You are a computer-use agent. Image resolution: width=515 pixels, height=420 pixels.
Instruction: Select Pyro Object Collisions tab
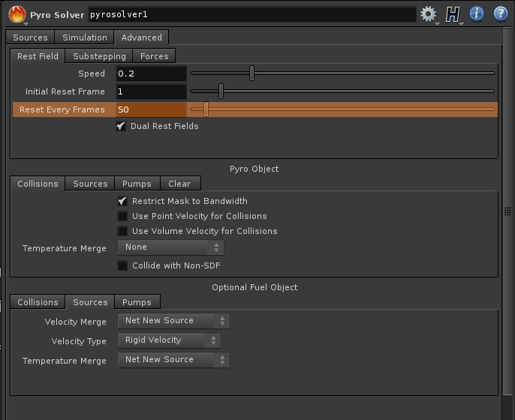(38, 184)
